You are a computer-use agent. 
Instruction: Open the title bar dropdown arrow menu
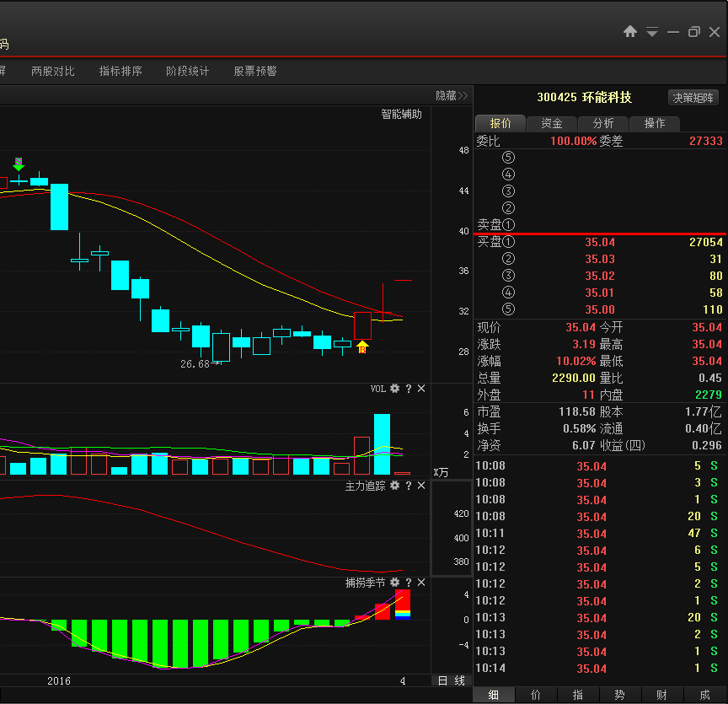[x=652, y=32]
